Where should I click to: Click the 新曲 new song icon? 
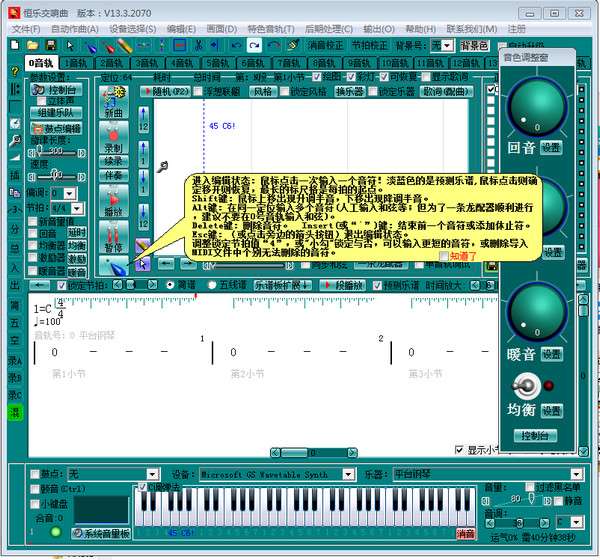click(114, 102)
